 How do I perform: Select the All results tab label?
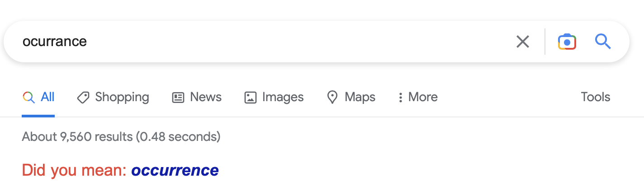[47, 97]
